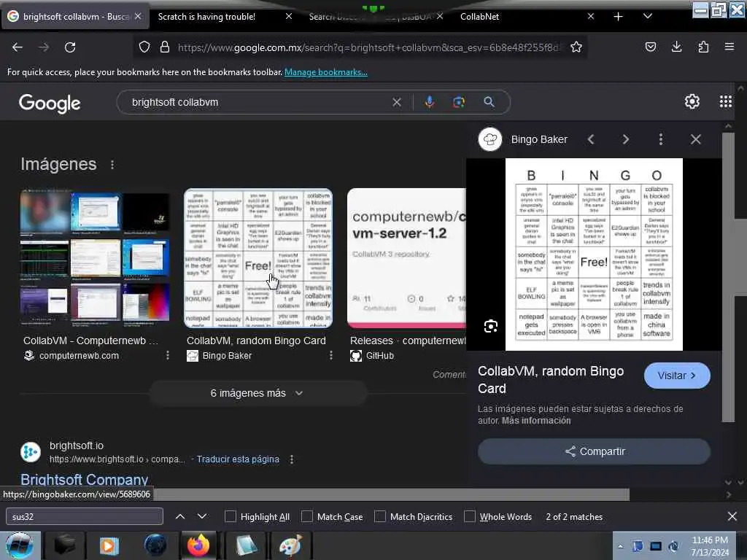Click the Manage bookmarks link

[326, 72]
